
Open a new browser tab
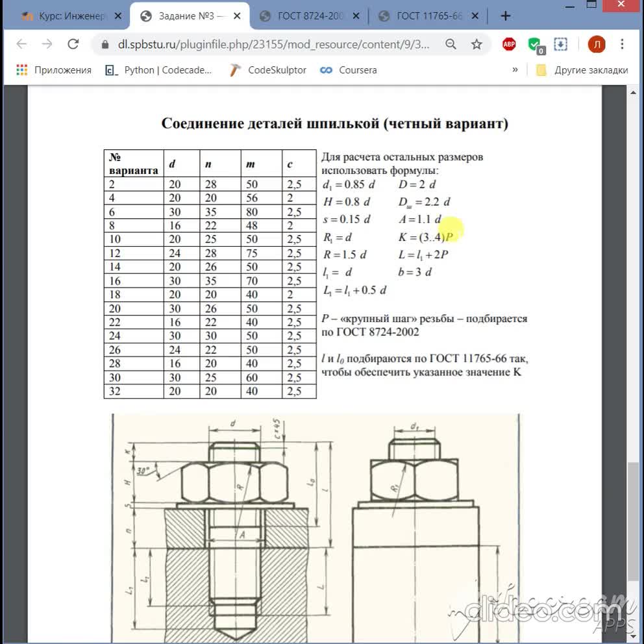coord(506,16)
